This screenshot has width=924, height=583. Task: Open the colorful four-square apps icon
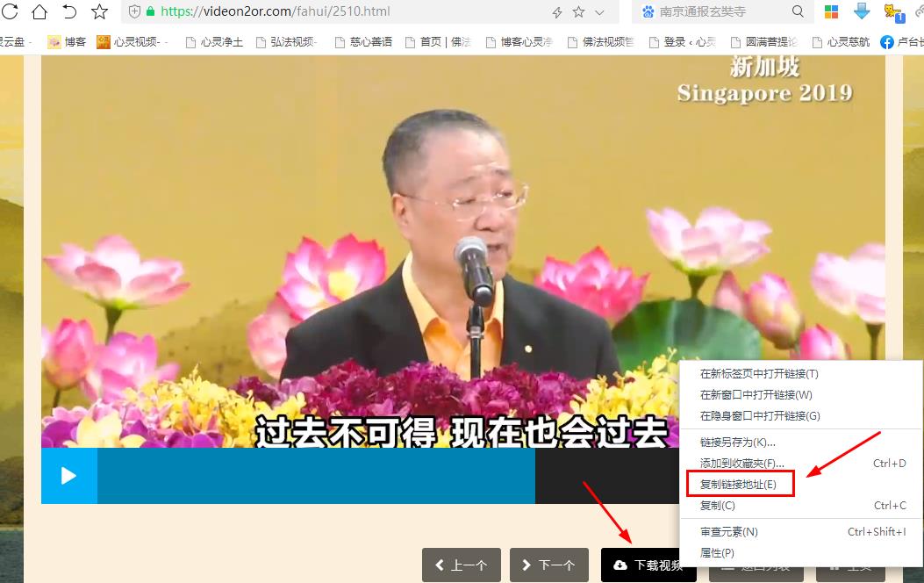click(832, 11)
